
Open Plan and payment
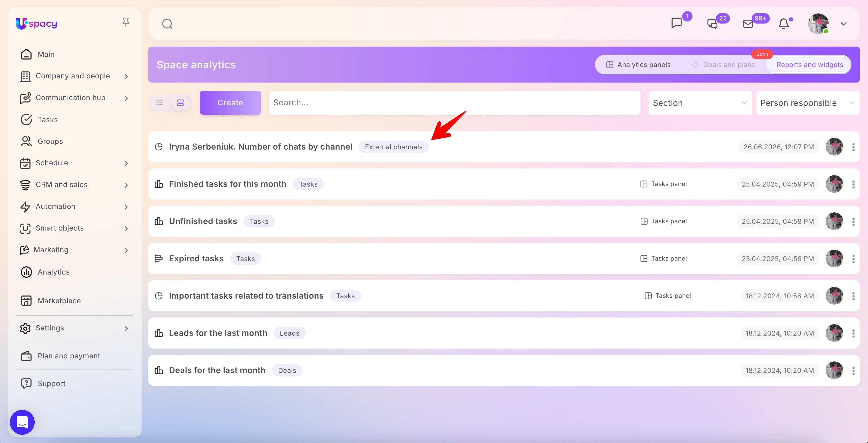click(x=69, y=356)
